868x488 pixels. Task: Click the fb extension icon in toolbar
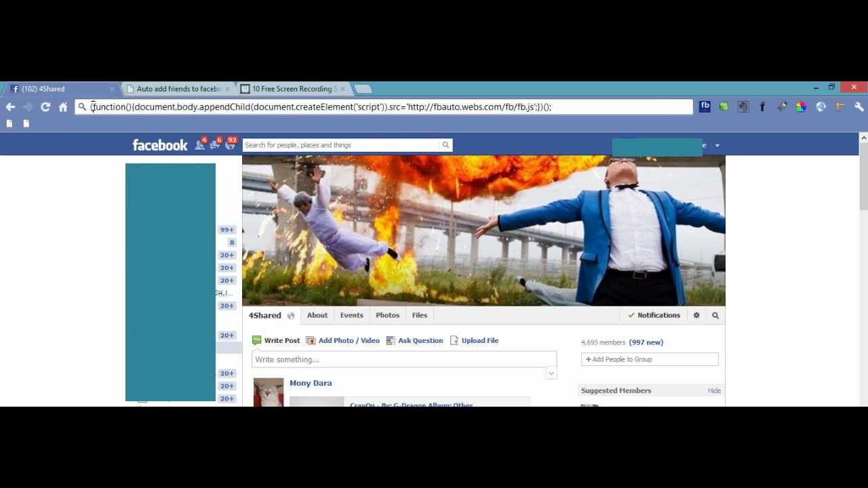coord(705,106)
